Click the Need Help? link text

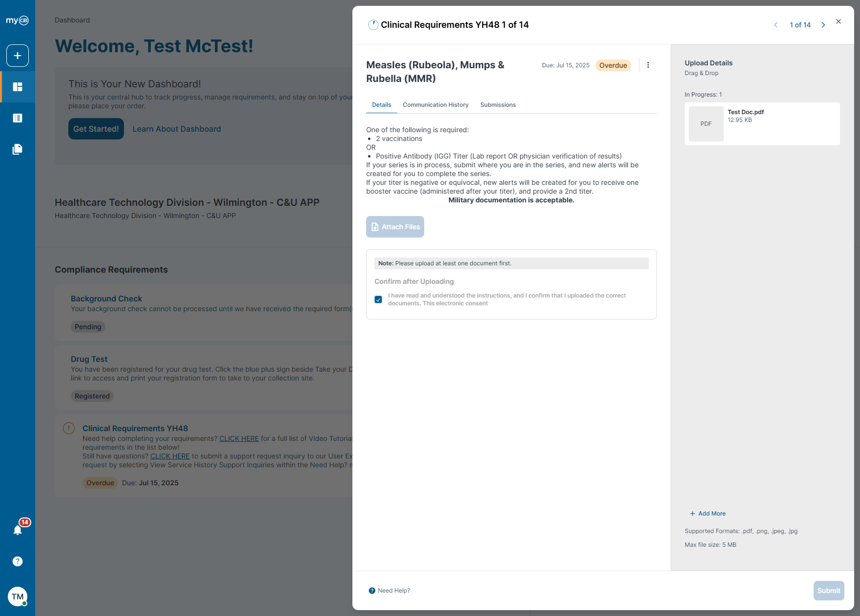(x=394, y=591)
